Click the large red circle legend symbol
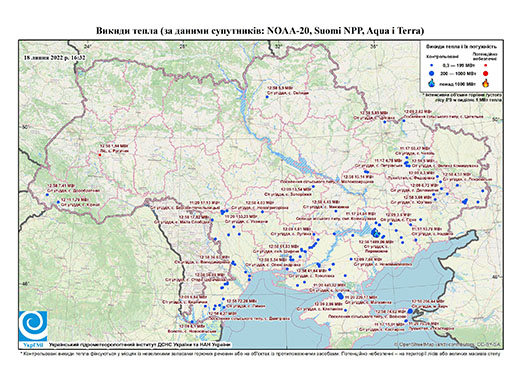This screenshot has width=520, height=368. click(x=485, y=73)
